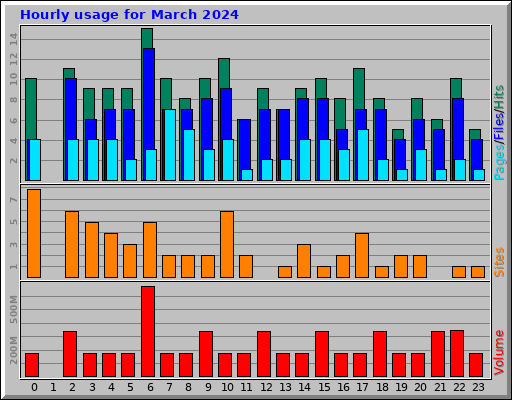Click hour 0 on the x-axis
The width and height of the screenshot is (512, 400).
(34, 387)
